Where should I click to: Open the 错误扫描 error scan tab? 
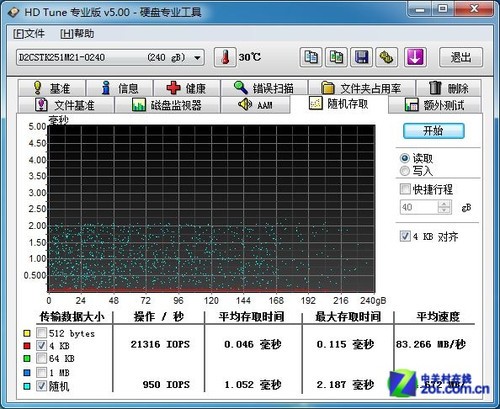click(264, 88)
